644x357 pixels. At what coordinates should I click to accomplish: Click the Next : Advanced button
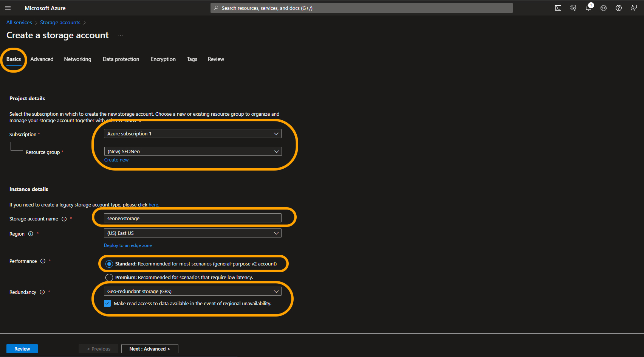click(x=150, y=349)
